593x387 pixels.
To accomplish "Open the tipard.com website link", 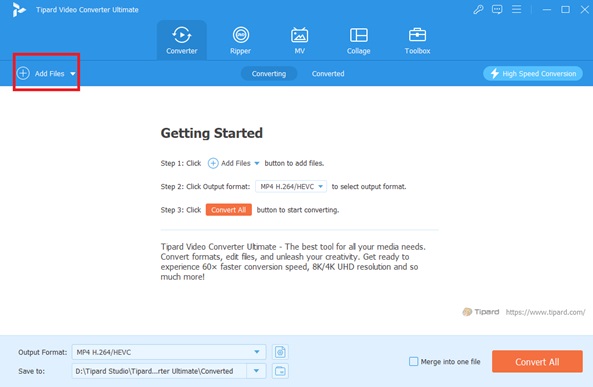I will click(545, 312).
